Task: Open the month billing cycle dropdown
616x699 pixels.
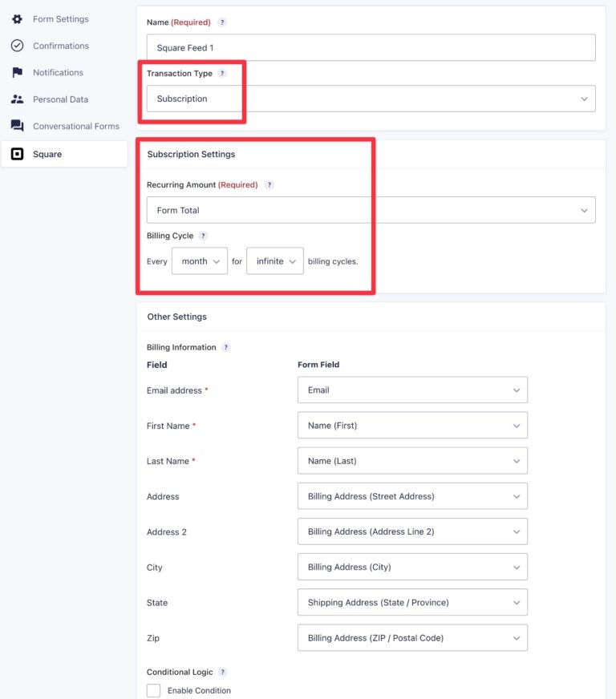Action: [199, 261]
